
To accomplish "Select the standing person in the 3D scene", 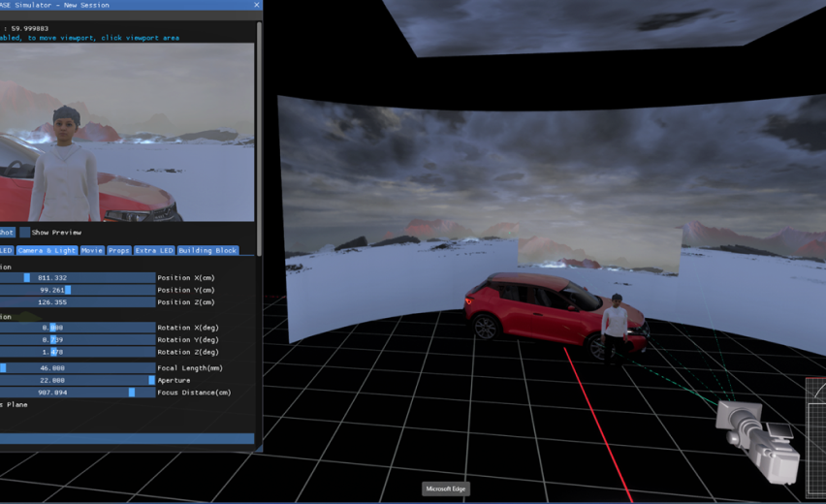I will (615, 328).
